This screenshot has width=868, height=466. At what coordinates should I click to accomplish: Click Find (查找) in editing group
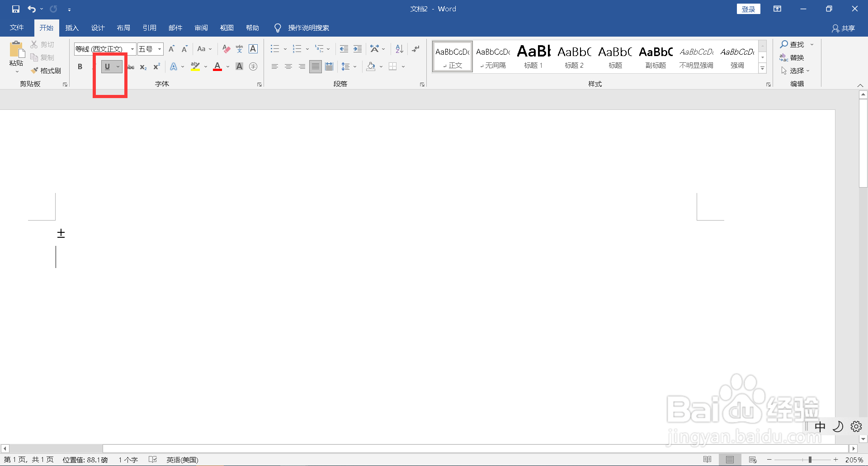point(793,44)
